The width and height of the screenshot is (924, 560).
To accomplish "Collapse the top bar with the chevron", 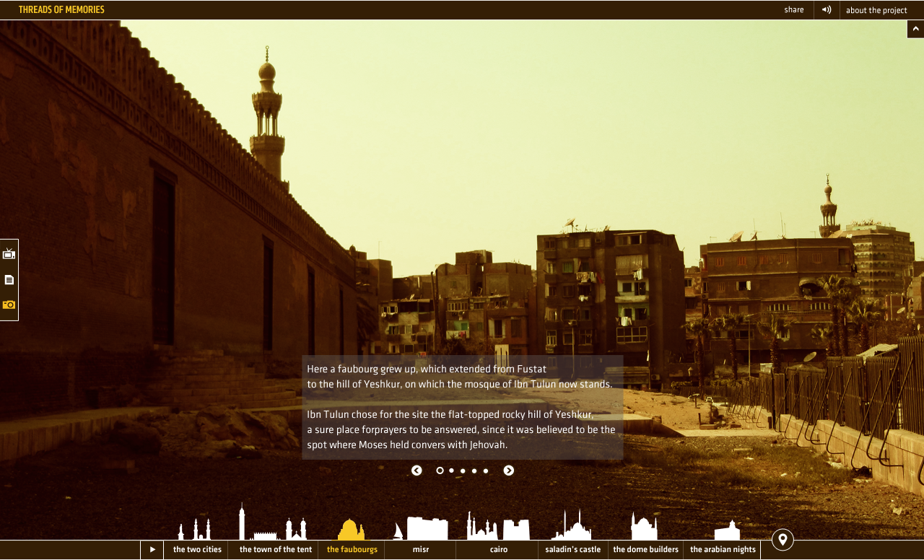I will tap(915, 29).
